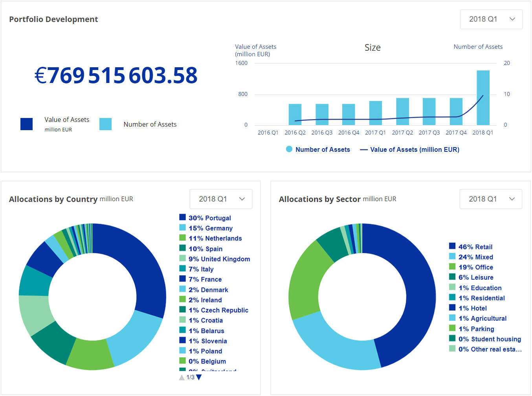The height and width of the screenshot is (396, 532).
Task: Select 1% Hotel legend entry
Action: click(x=468, y=308)
